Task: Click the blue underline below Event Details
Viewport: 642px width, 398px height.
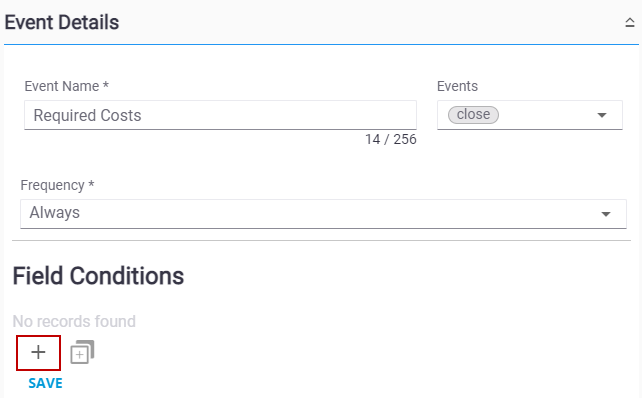Action: tap(321, 44)
